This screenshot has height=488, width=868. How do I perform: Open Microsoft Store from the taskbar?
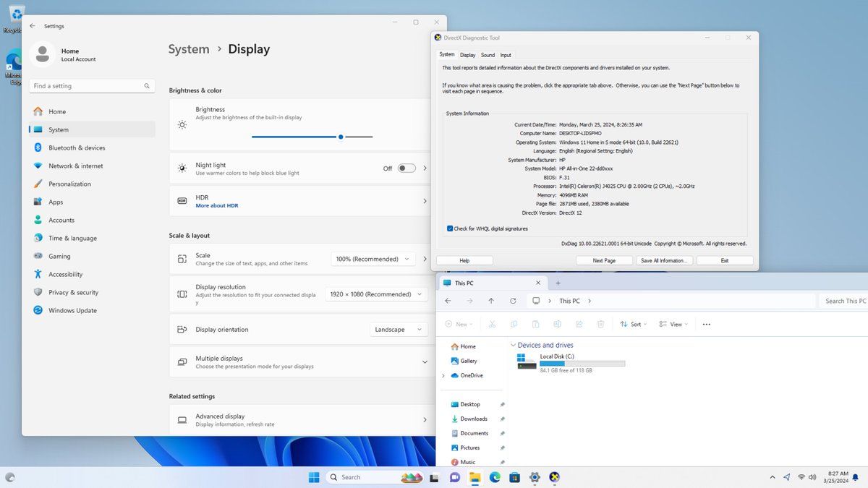(x=514, y=477)
